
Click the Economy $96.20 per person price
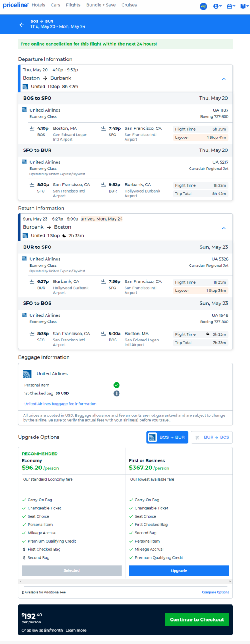click(x=40, y=468)
